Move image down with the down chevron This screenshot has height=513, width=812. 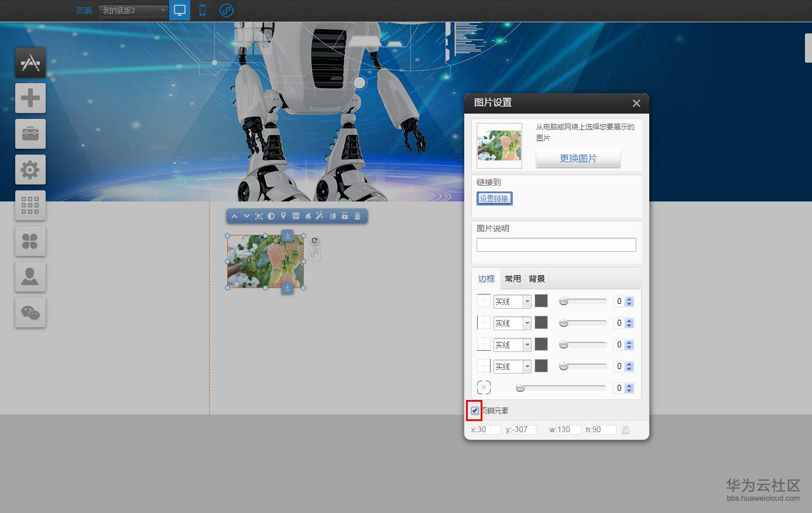[x=246, y=216]
